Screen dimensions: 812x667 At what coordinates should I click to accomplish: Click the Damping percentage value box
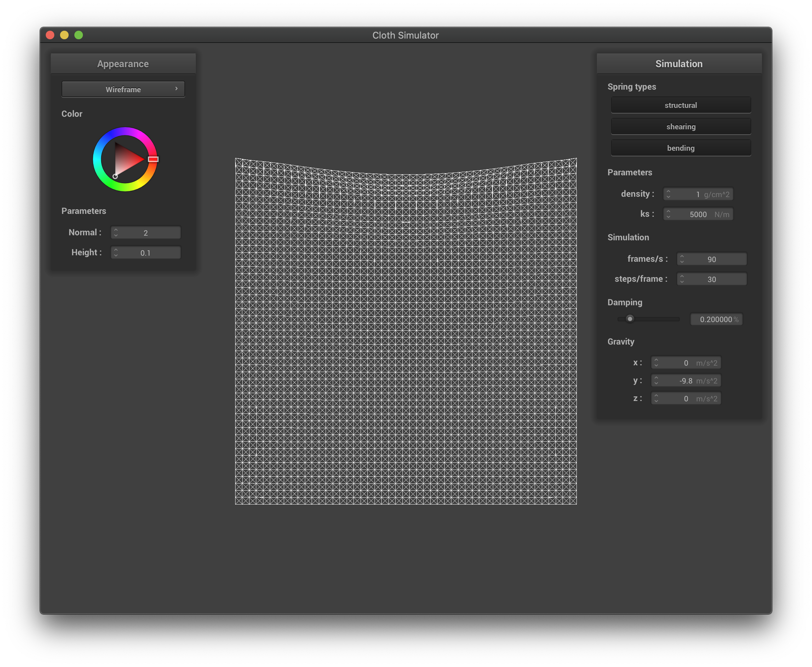pos(716,319)
